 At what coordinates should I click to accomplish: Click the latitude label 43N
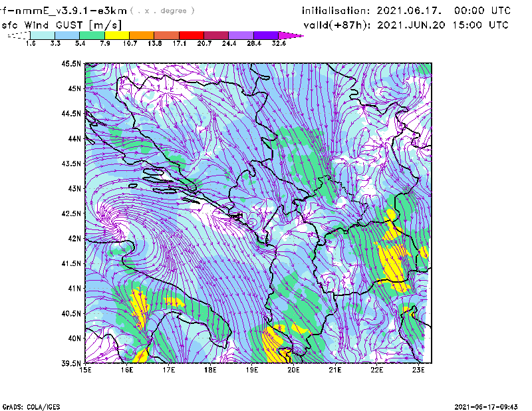[74, 188]
